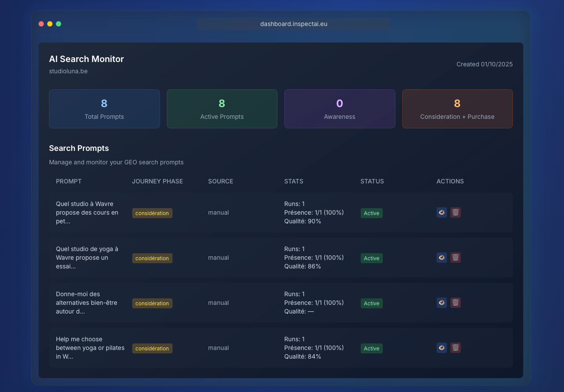This screenshot has width=564, height=392.
Task: Click the green window zoom button
Action: pos(59,24)
